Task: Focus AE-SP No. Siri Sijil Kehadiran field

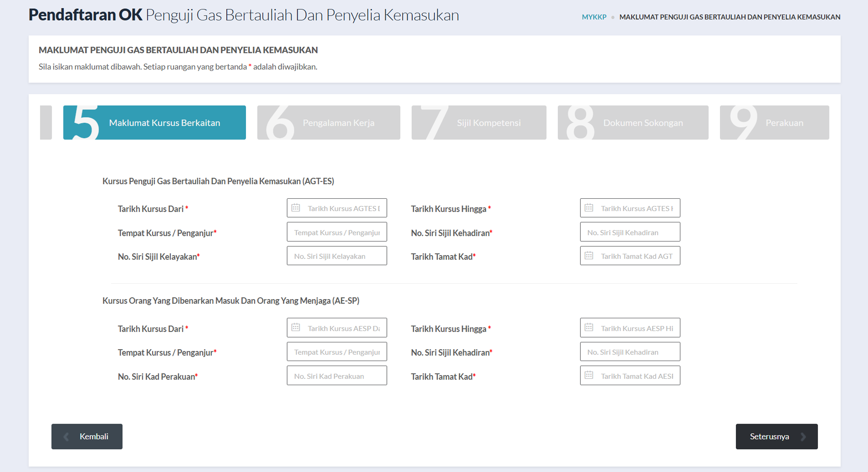Action: tap(630, 351)
